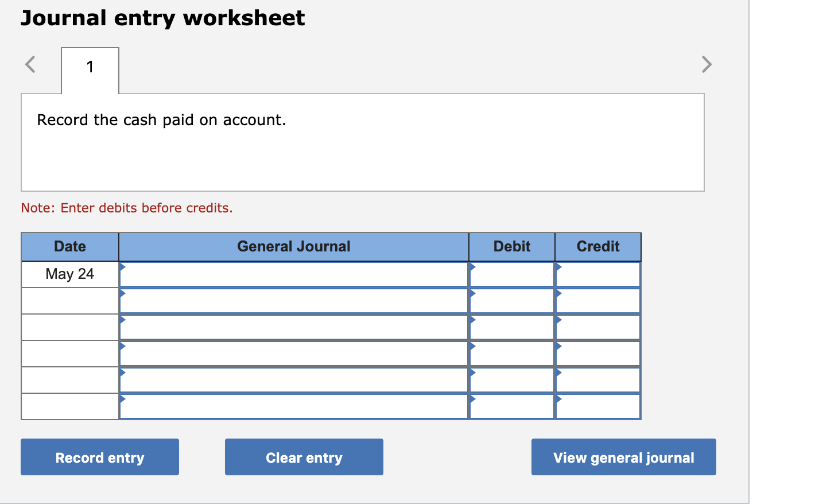815x504 pixels.
Task: Click the flag icon in the fifth General Journal row
Action: (123, 373)
